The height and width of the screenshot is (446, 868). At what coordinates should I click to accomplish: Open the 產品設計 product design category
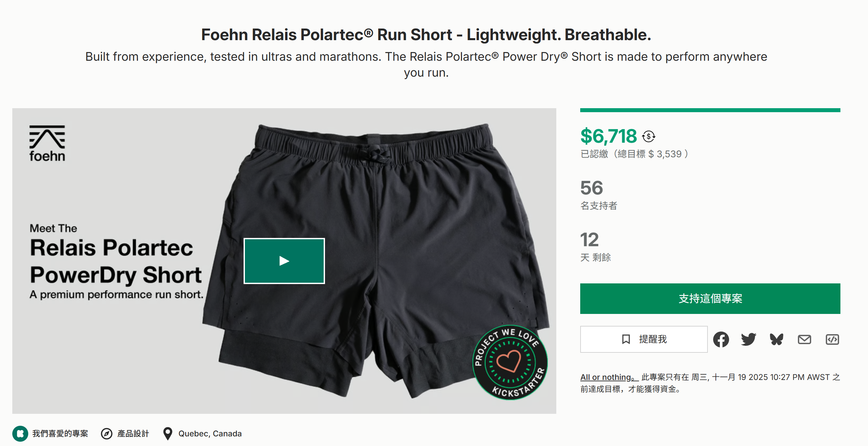coord(133,433)
